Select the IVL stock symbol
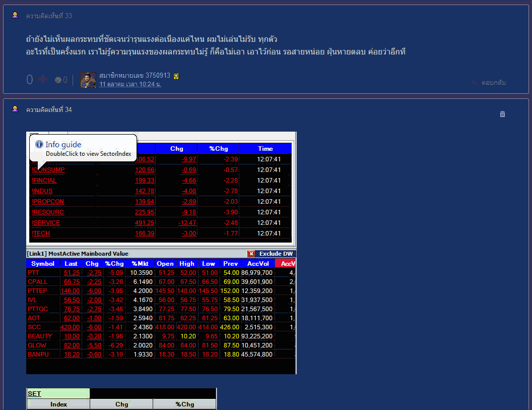 click(x=32, y=300)
